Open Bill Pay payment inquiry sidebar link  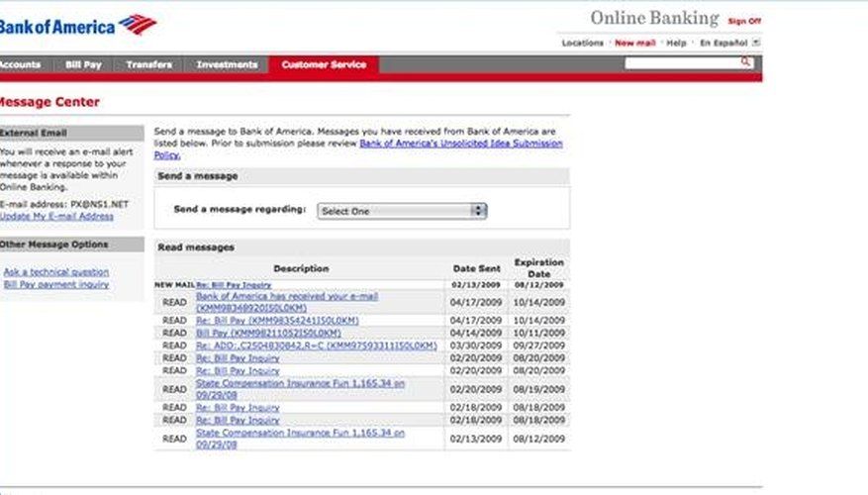[x=56, y=284]
